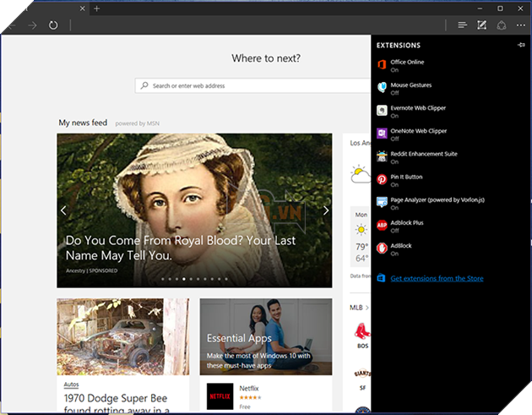
Task: Select the first carousel dot indicator
Action: (163, 279)
